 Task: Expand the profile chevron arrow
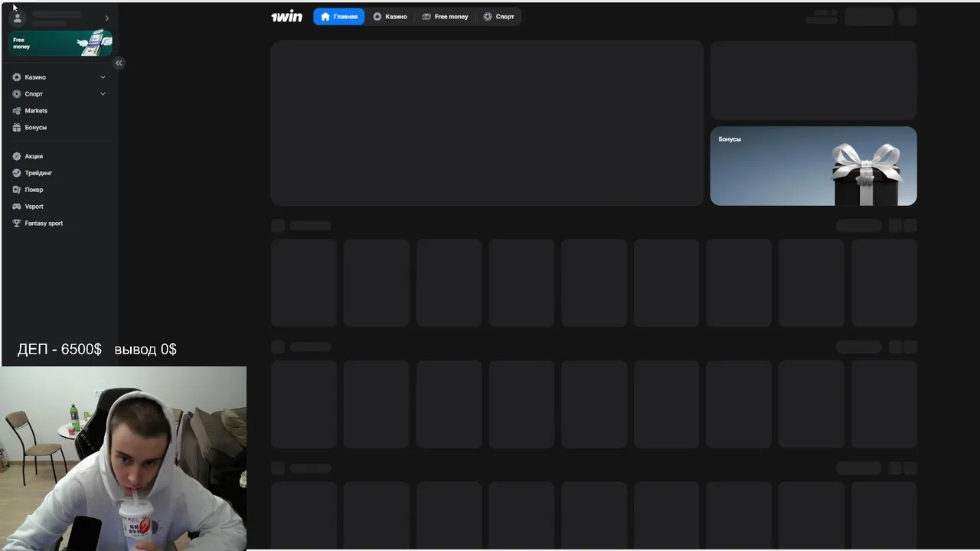[106, 18]
